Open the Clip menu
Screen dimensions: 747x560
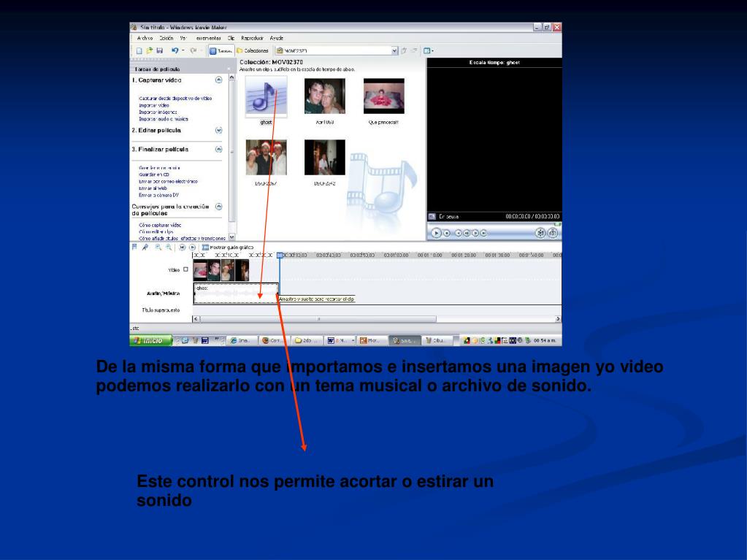(231, 38)
